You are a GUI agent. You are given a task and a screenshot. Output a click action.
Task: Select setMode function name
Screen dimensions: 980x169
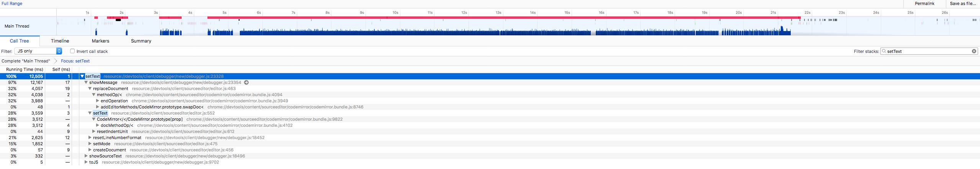coord(102,144)
